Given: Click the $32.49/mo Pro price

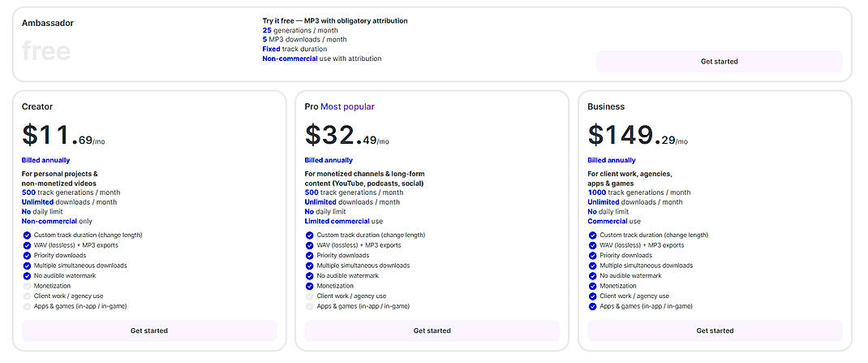Looking at the screenshot, I should (347, 135).
